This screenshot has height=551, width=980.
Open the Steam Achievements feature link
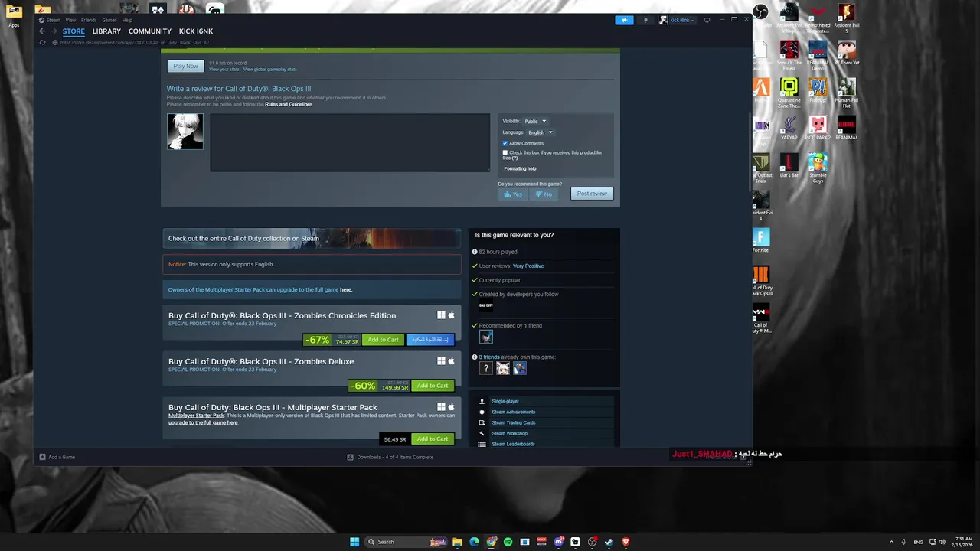pyautogui.click(x=514, y=412)
